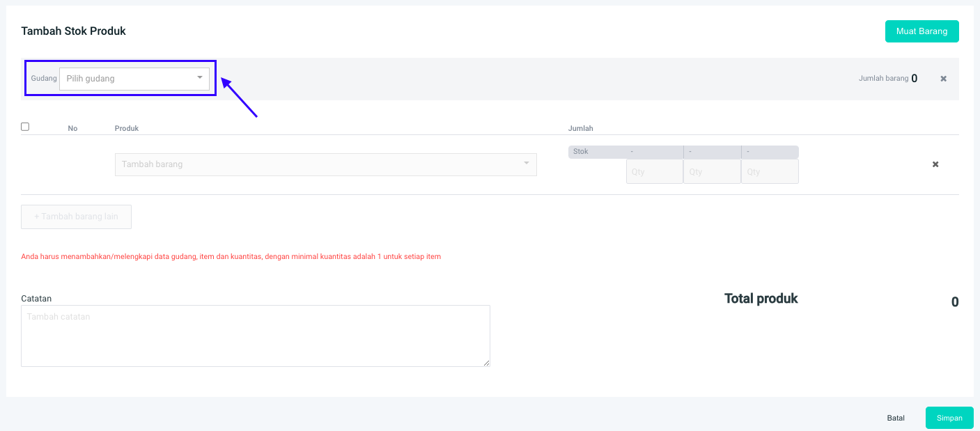Screen dimensions: 980x431
Task: Tick the select-all checkbox in table header
Action: pyautogui.click(x=25, y=127)
